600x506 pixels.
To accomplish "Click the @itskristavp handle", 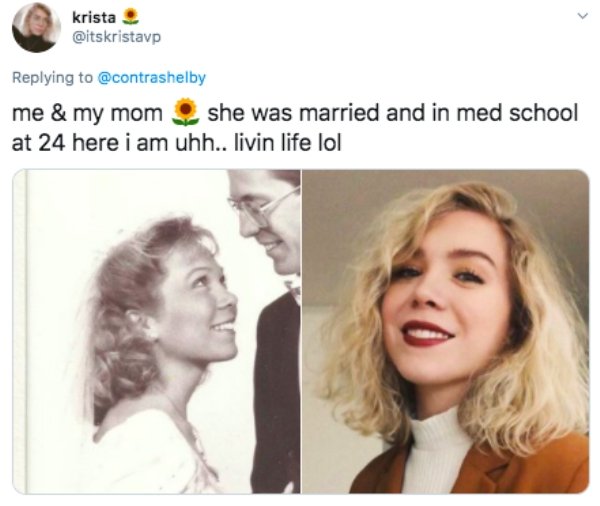I will [116, 37].
